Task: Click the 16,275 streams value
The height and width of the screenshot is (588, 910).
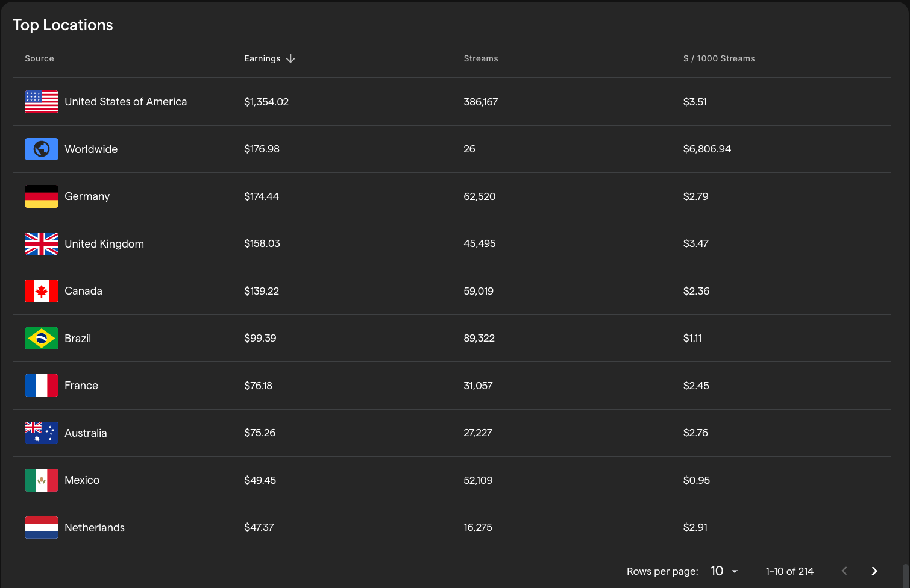Action: click(x=478, y=527)
